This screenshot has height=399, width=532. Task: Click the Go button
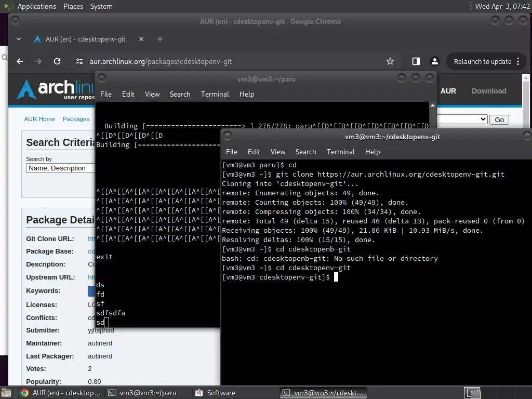(x=499, y=120)
